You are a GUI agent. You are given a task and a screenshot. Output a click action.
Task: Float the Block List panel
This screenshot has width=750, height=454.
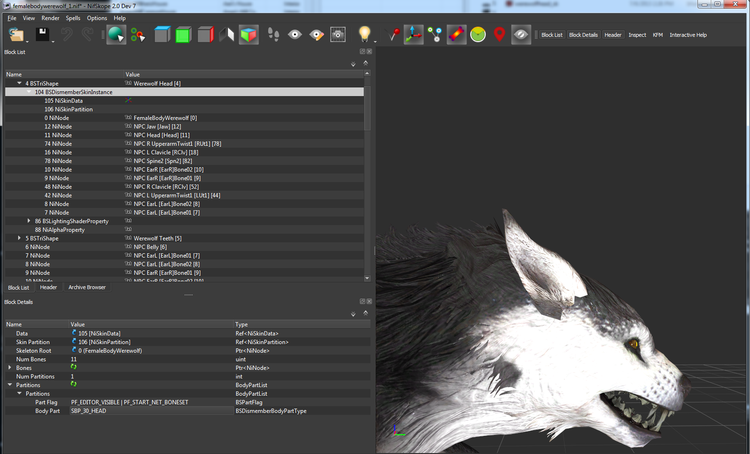point(362,52)
